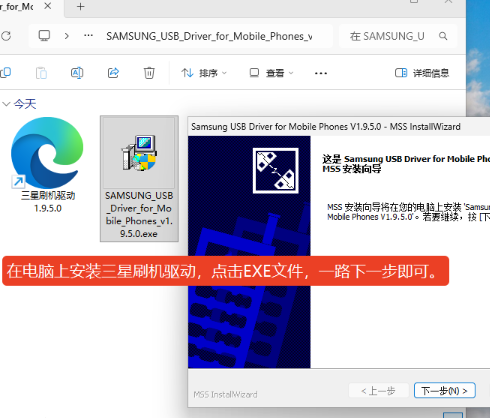Image resolution: width=490 pixels, height=418 pixels.
Task: Open the 查看 view dropdown
Action: 271,73
